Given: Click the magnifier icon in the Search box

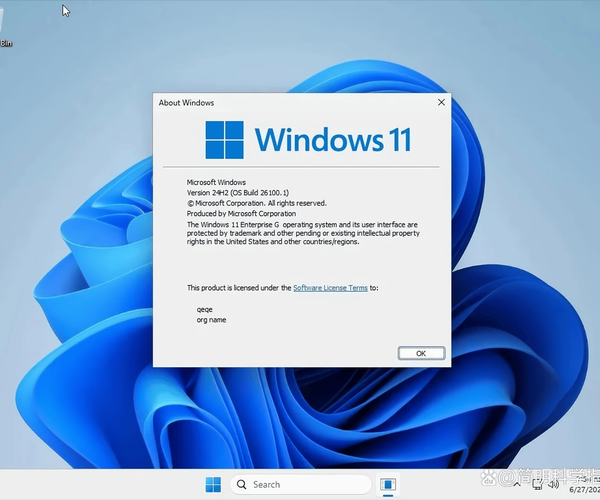Looking at the screenshot, I should [x=241, y=485].
